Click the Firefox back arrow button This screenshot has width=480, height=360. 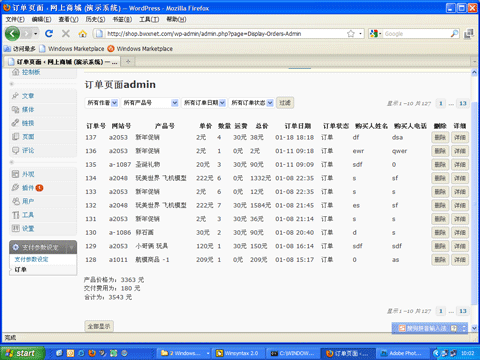(x=13, y=33)
